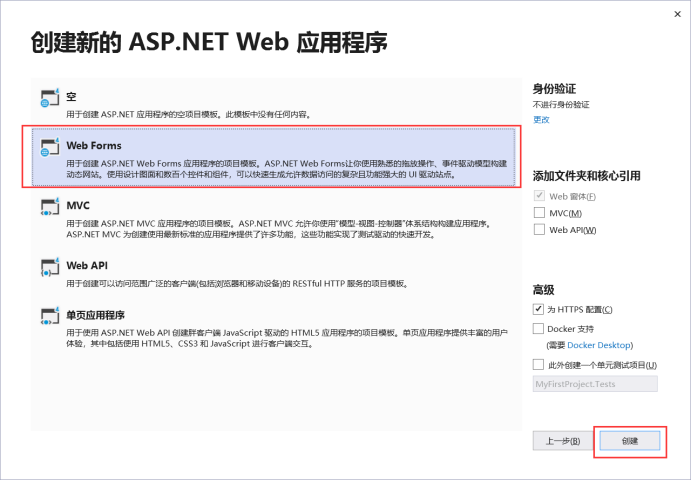Close the dialog with the X button
The image size is (692, 480).
coord(677,14)
